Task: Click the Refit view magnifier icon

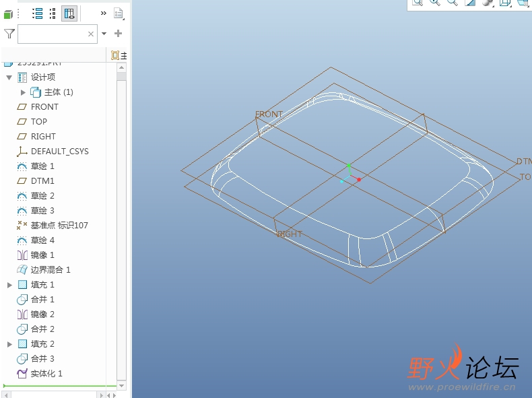Action: (x=418, y=3)
